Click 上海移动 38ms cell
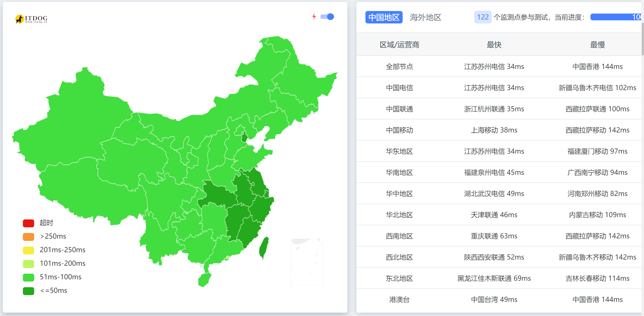Screen dimensions: 644x316 (494, 130)
